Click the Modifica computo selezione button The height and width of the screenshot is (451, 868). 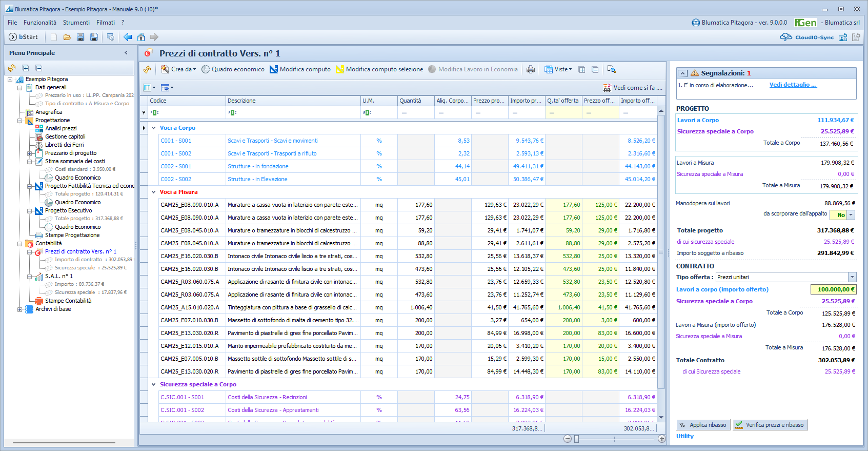[379, 69]
